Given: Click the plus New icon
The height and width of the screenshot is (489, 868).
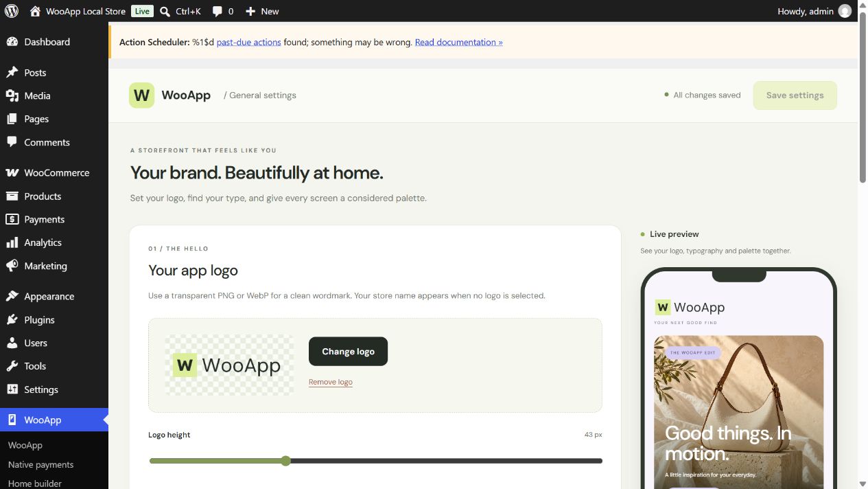Looking at the screenshot, I should tap(250, 11).
